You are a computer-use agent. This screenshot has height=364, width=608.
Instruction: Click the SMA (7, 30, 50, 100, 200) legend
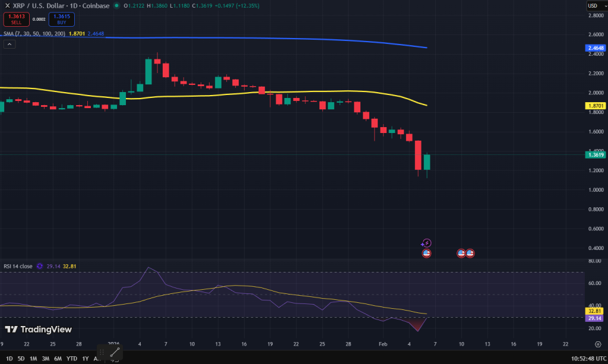[34, 34]
